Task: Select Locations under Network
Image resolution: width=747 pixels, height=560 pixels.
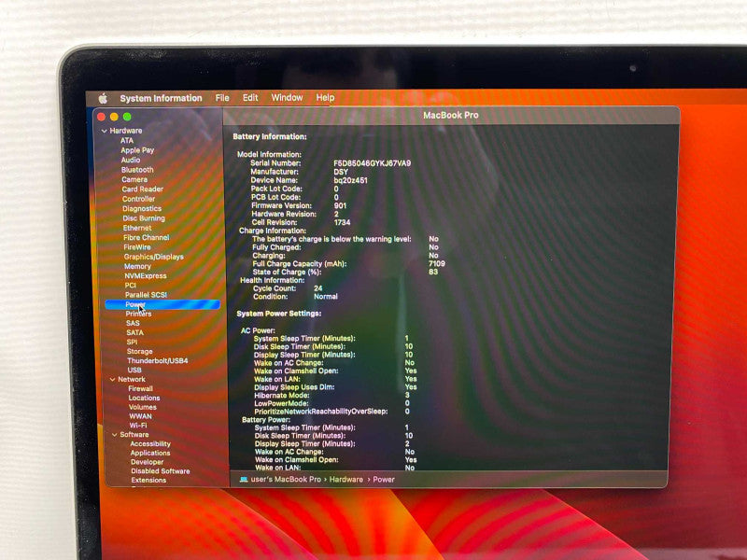Action: point(145,398)
